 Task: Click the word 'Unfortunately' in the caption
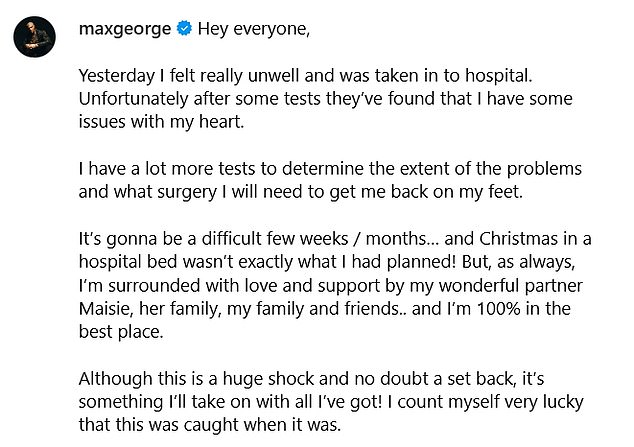pos(133,99)
